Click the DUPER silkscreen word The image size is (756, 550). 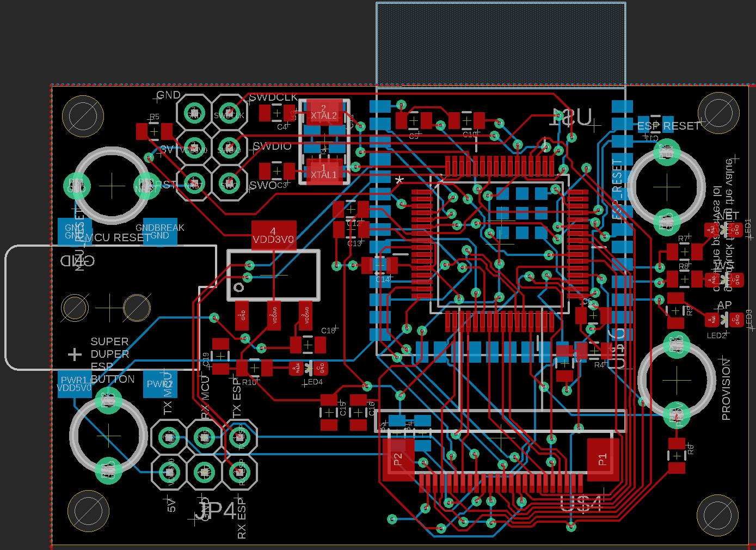(x=110, y=354)
